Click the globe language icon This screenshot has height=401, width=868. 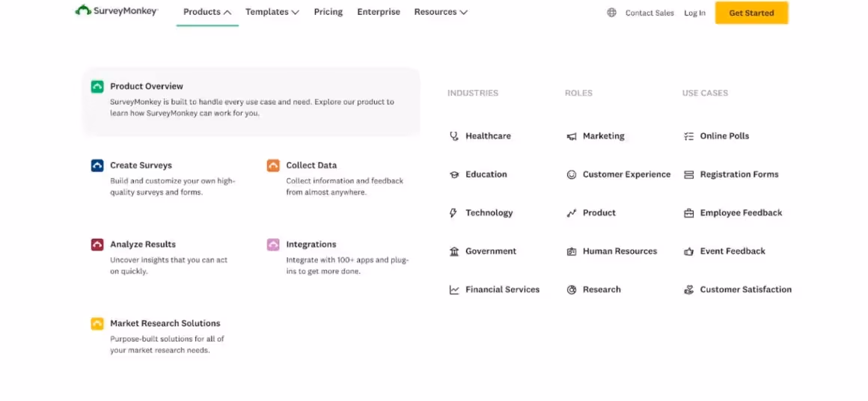(611, 13)
